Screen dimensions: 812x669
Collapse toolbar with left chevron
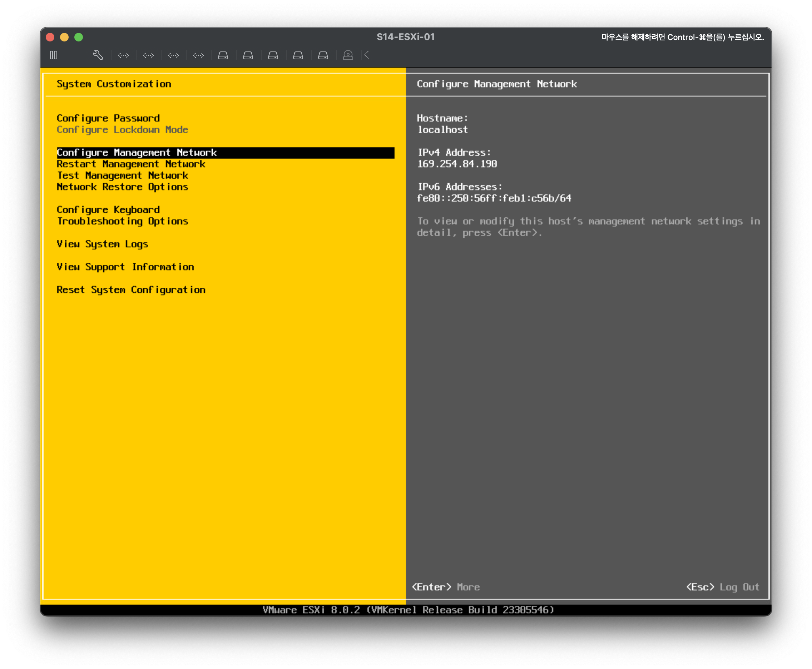coord(367,55)
